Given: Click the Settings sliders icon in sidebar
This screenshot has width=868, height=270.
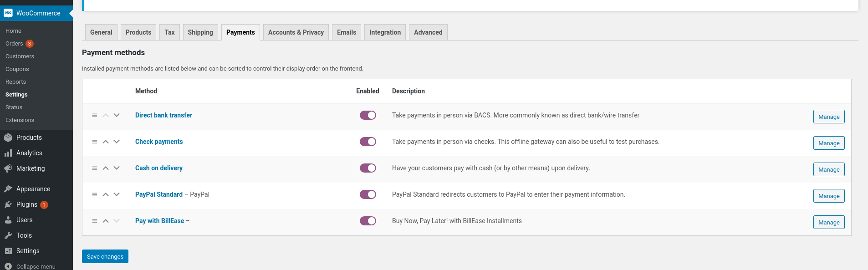Looking at the screenshot, I should (x=8, y=251).
